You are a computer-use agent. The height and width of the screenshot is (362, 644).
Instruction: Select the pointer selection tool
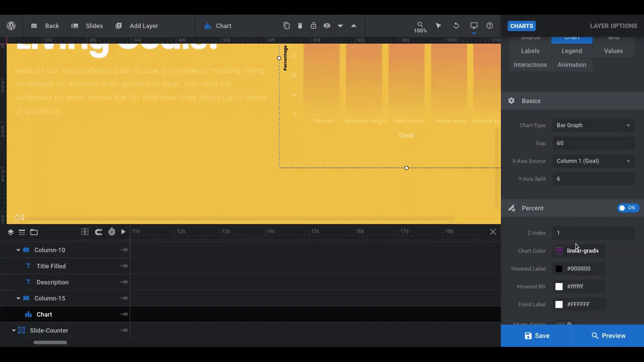(438, 26)
